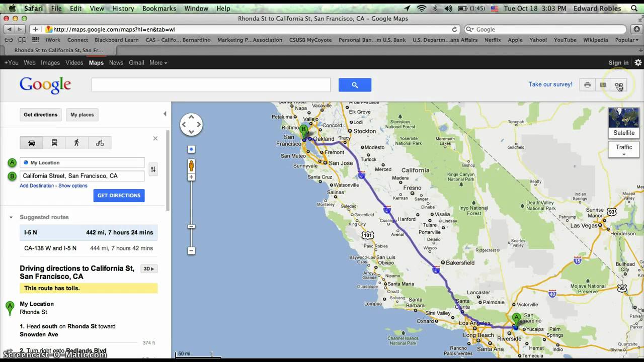Click the 3D play button
This screenshot has width=644, height=362.
149,268
